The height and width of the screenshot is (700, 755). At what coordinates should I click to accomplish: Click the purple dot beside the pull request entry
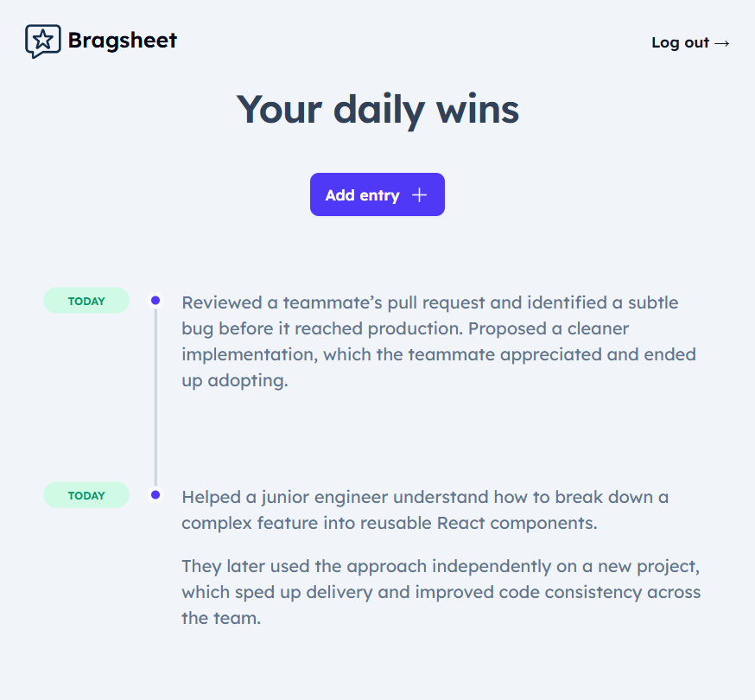coord(155,301)
